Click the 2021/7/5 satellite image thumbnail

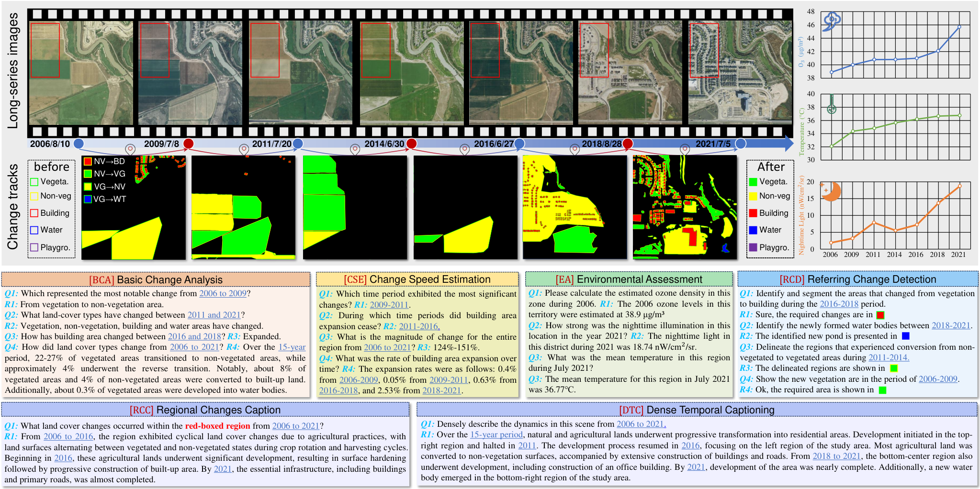pos(740,73)
